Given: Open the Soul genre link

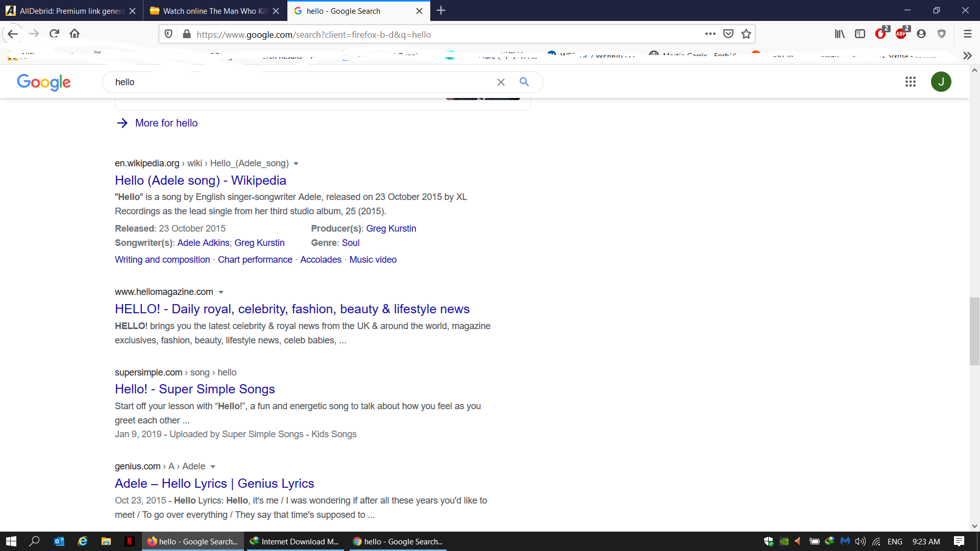Looking at the screenshot, I should point(351,243).
